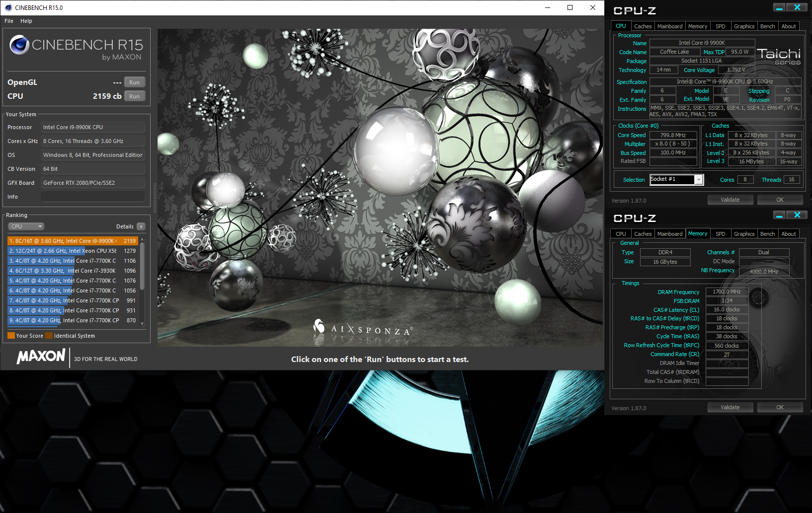The width and height of the screenshot is (812, 513).
Task: Expand ranking Details arrow button
Action: [141, 226]
